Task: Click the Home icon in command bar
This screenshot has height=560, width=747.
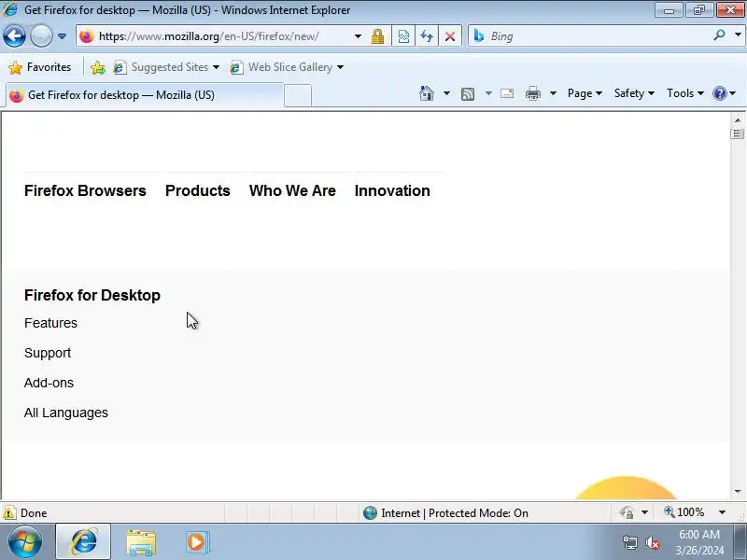Action: (427, 93)
